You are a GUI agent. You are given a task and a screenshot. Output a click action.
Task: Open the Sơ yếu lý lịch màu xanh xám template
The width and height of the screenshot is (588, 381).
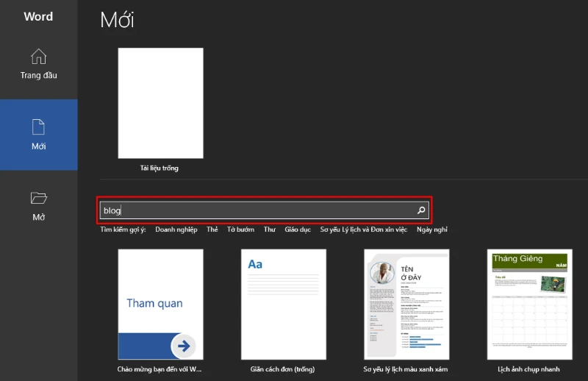[x=406, y=305]
